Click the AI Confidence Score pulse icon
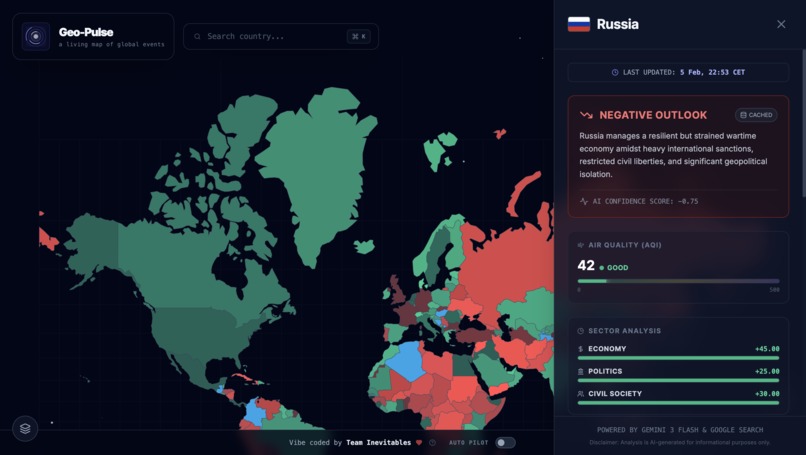806x455 pixels. pos(583,202)
